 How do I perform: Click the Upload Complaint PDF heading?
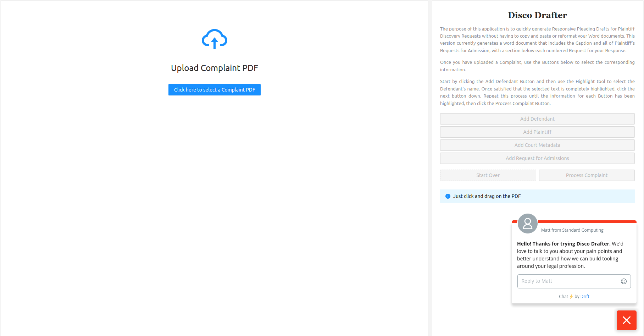[214, 68]
